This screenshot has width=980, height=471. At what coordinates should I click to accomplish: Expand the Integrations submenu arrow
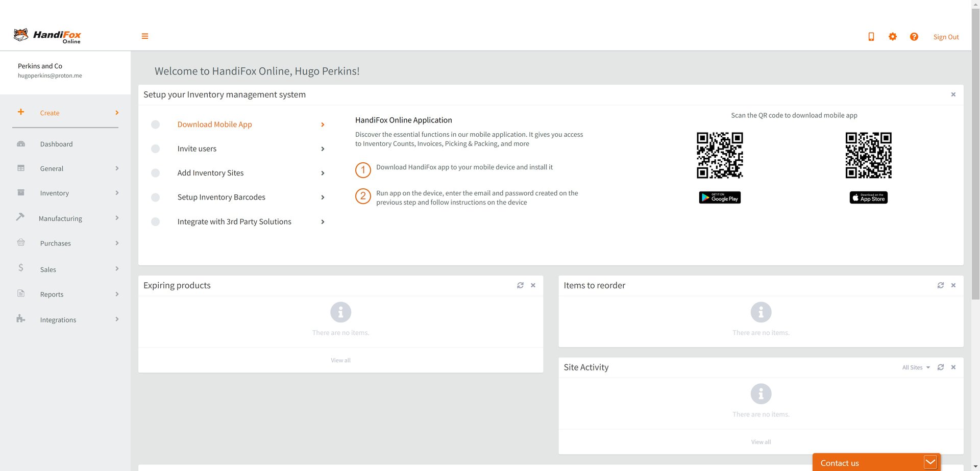pyautogui.click(x=117, y=319)
